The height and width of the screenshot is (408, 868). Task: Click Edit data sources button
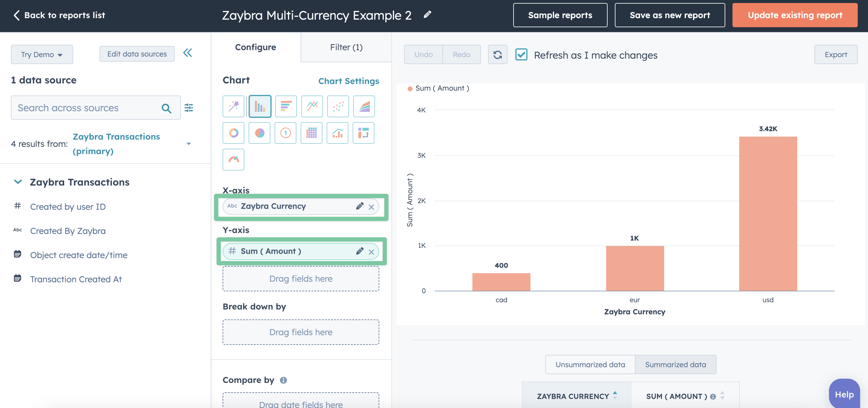coord(137,54)
